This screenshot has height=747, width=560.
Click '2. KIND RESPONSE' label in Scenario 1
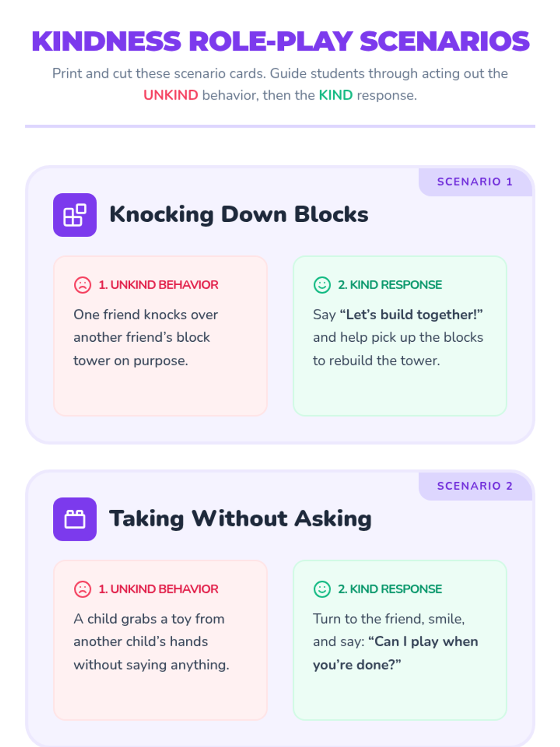[390, 285]
